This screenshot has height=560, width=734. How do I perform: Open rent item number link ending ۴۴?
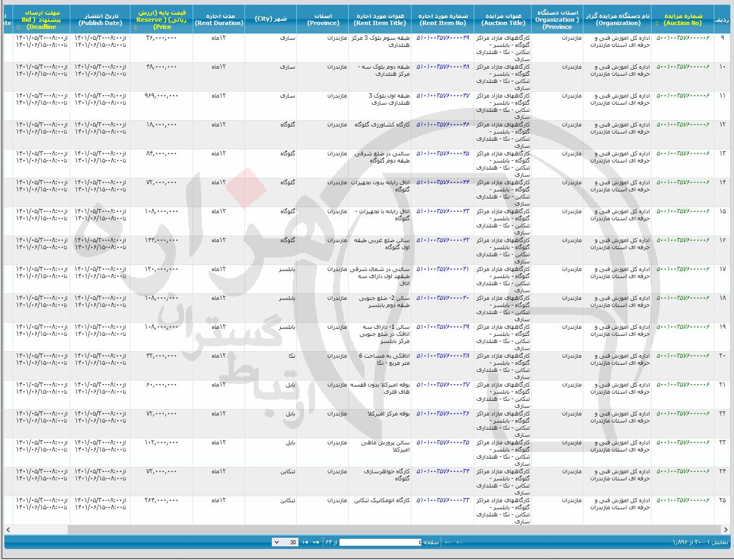[443, 183]
